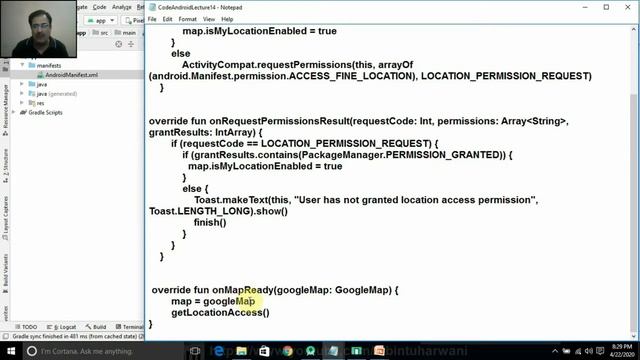Launch Google Chrome from taskbar
Image resolution: width=640 pixels, height=360 pixels.
pos(287,351)
